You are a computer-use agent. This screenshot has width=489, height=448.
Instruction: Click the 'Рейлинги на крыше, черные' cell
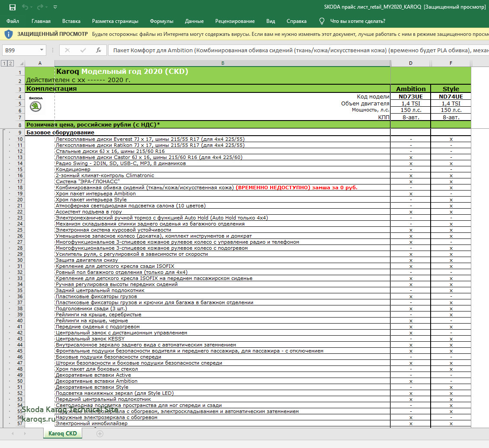(x=222, y=321)
